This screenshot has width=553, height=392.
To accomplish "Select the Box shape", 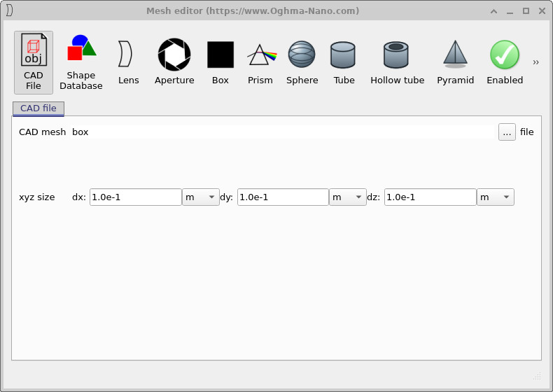I will 220,62.
